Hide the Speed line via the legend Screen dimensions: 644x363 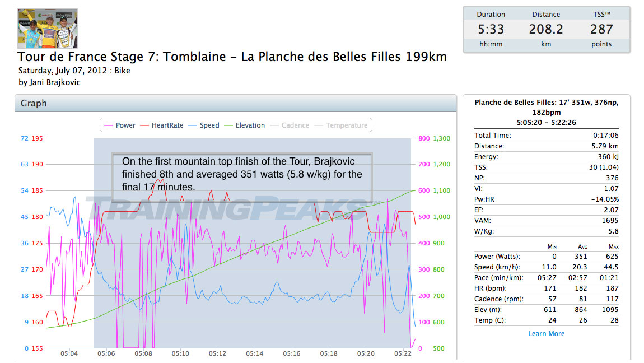pyautogui.click(x=204, y=125)
